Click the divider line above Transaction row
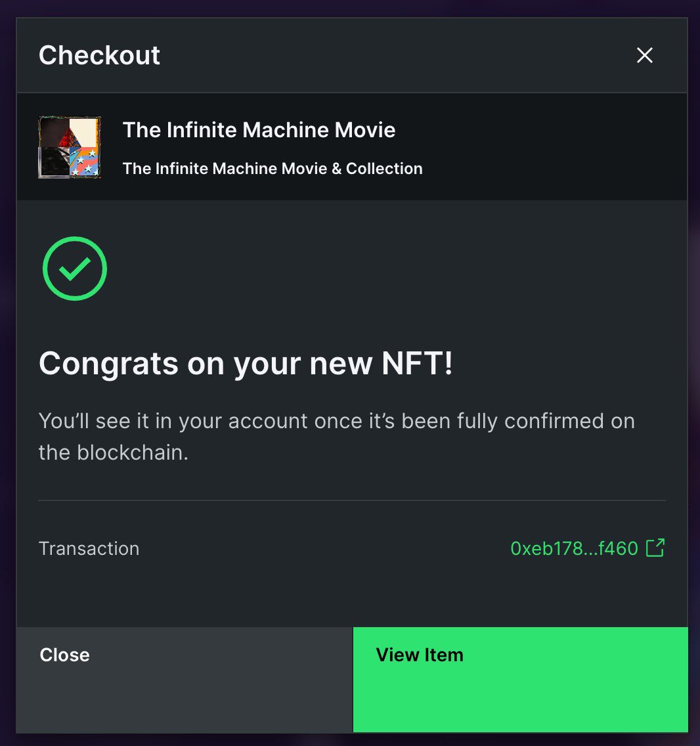700x746 pixels. coord(352,500)
